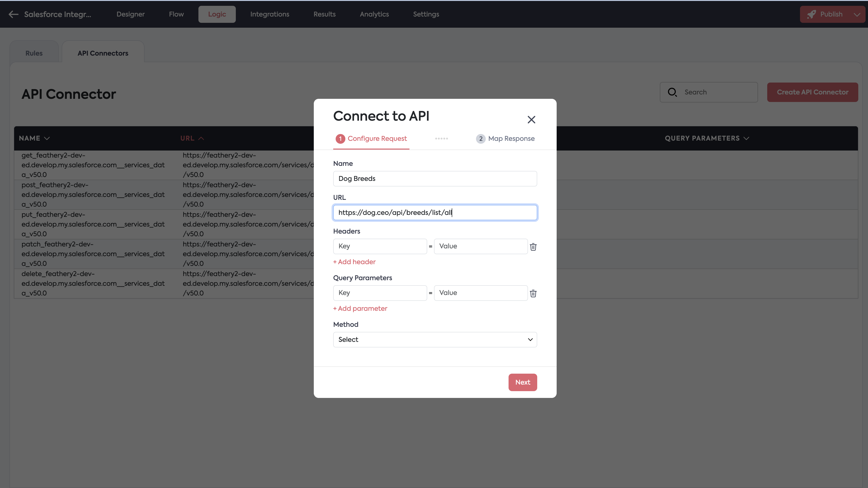Click the Next button
This screenshot has width=868, height=488.
tap(522, 382)
